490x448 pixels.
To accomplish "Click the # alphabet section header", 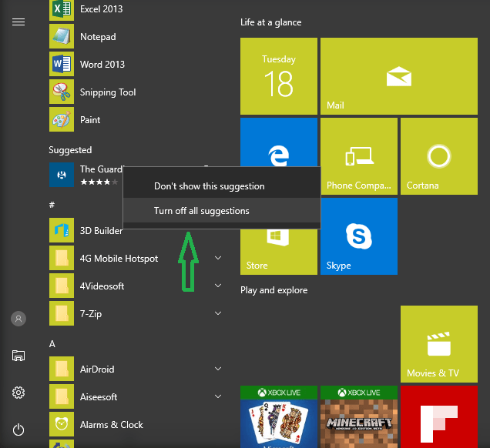I will 52,205.
